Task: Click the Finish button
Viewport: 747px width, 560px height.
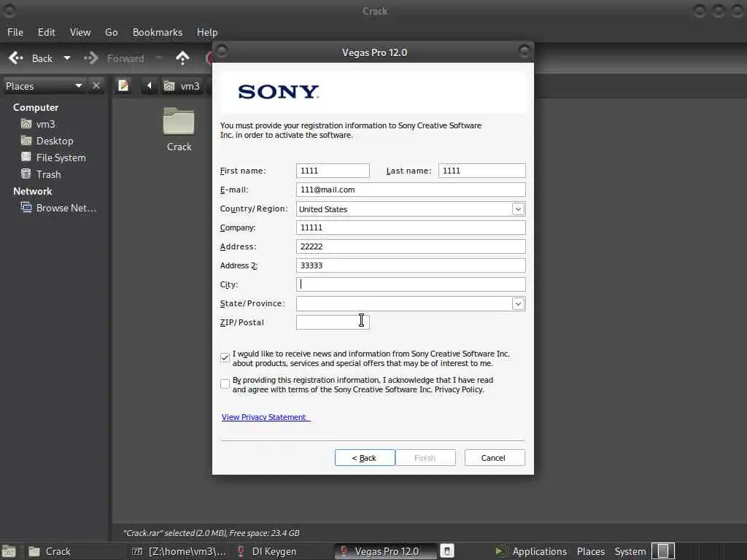Action: tap(425, 458)
